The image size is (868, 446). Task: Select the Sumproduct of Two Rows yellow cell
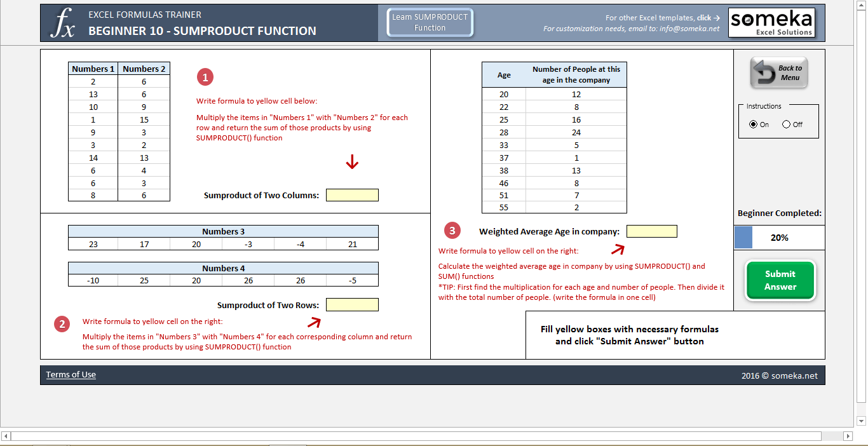(x=352, y=305)
